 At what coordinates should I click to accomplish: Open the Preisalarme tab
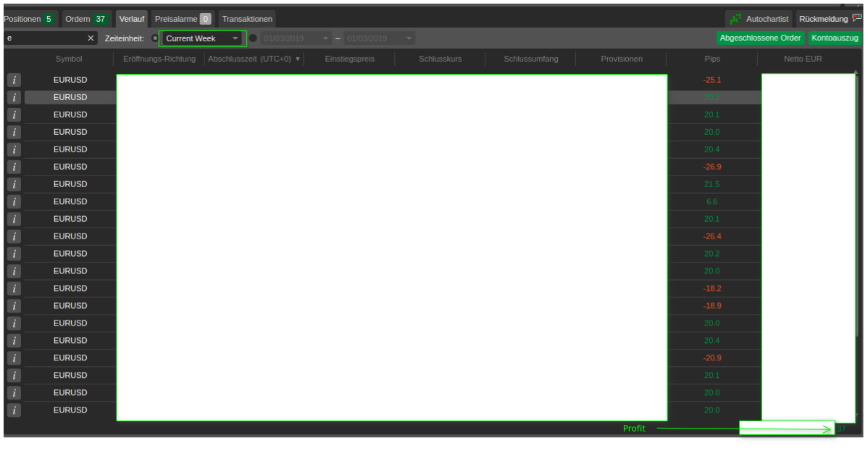coord(183,19)
